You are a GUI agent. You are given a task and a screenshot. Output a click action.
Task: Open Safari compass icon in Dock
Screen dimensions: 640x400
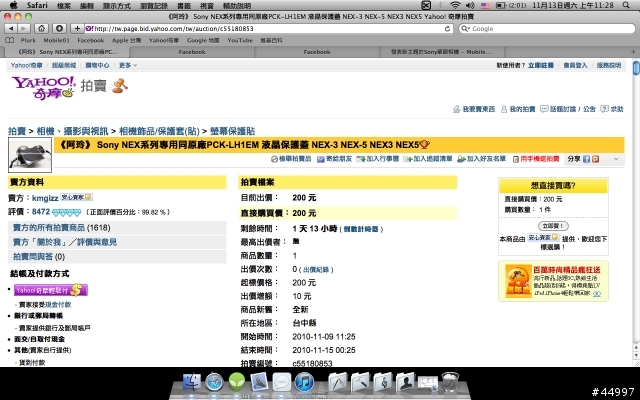click(x=214, y=382)
